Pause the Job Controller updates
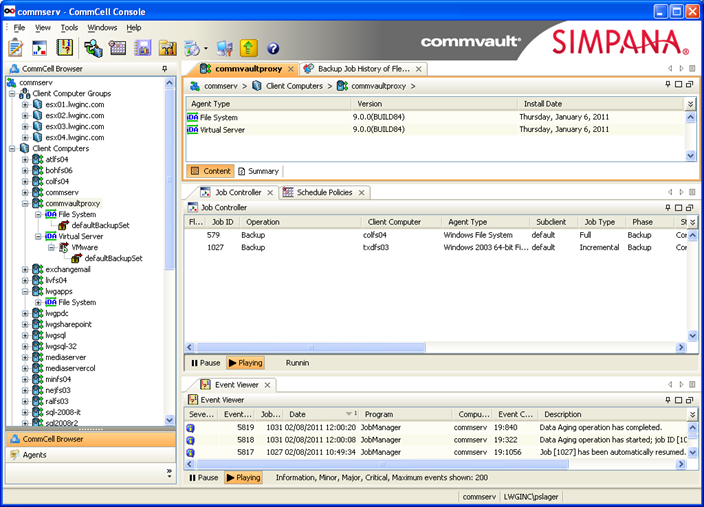The height and width of the screenshot is (507, 704). (x=206, y=363)
